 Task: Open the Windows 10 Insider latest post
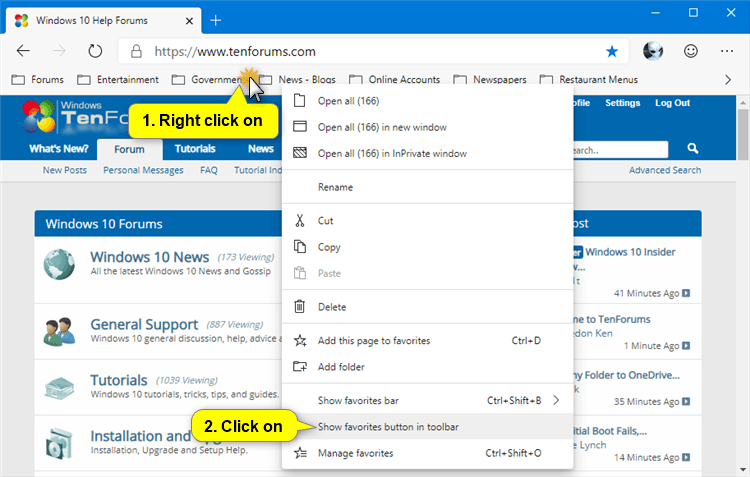(629, 252)
